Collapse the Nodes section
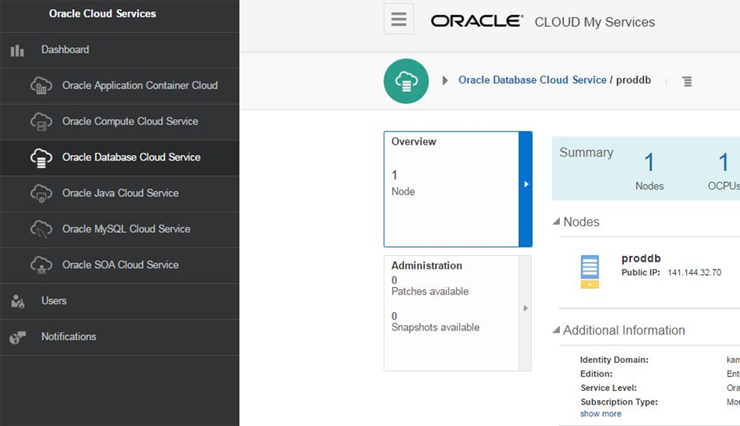Screen dimensions: 740x426 [557, 221]
